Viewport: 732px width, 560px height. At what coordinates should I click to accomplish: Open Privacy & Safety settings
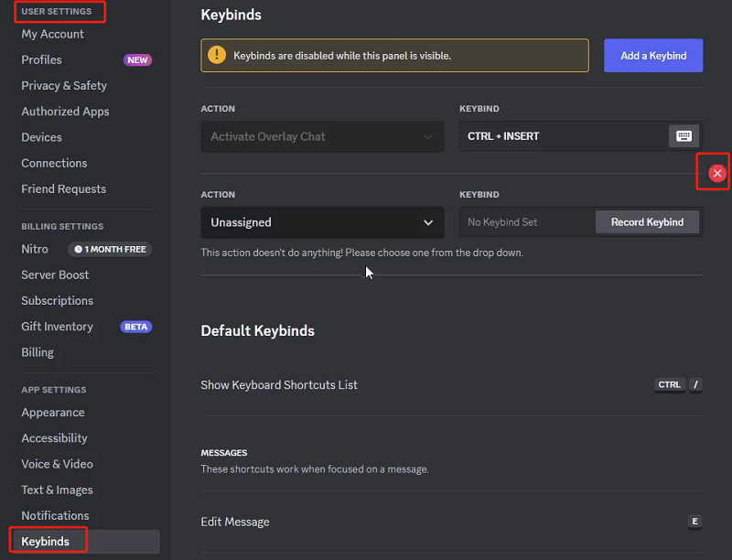(64, 85)
